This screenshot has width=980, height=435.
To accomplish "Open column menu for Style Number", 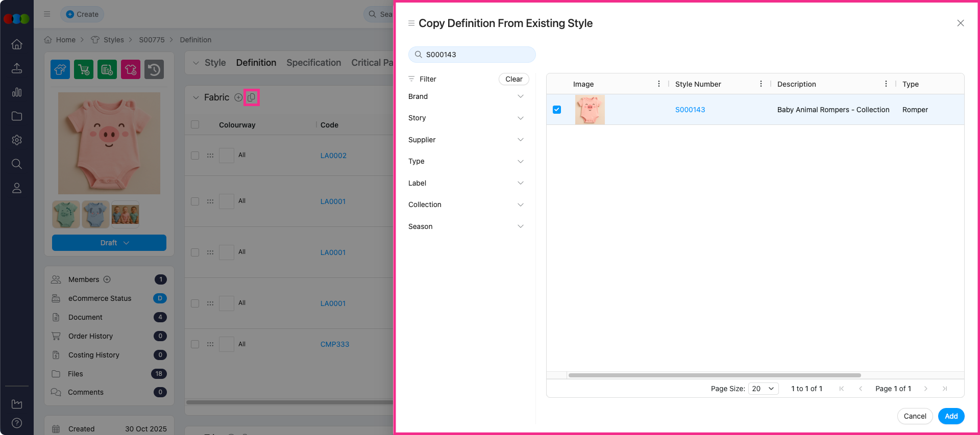I will click(x=761, y=84).
